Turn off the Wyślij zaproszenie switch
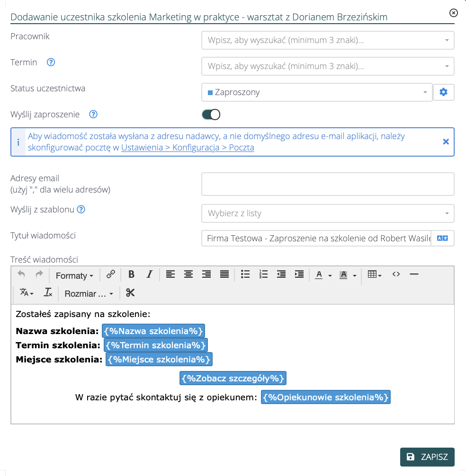The width and height of the screenshot is (466, 476). pos(211,115)
